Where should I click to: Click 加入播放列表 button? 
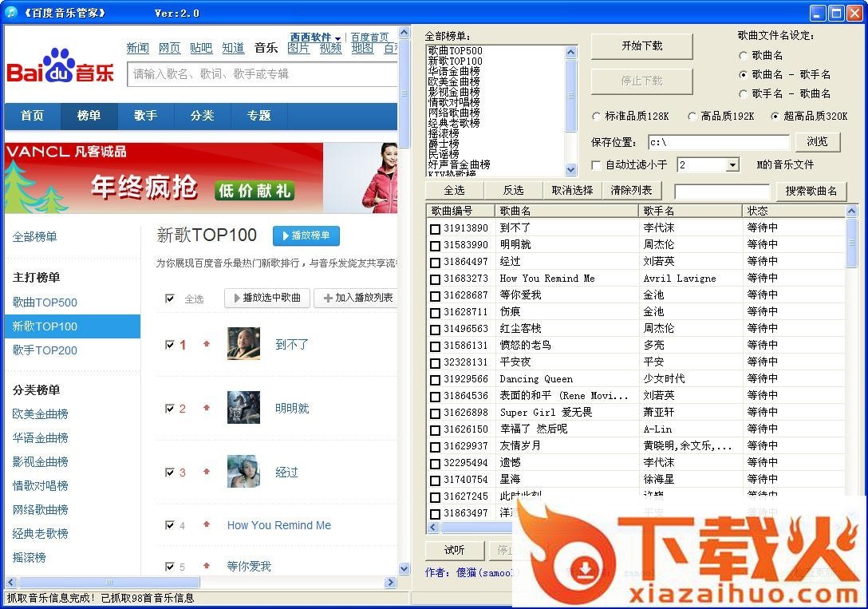357,298
